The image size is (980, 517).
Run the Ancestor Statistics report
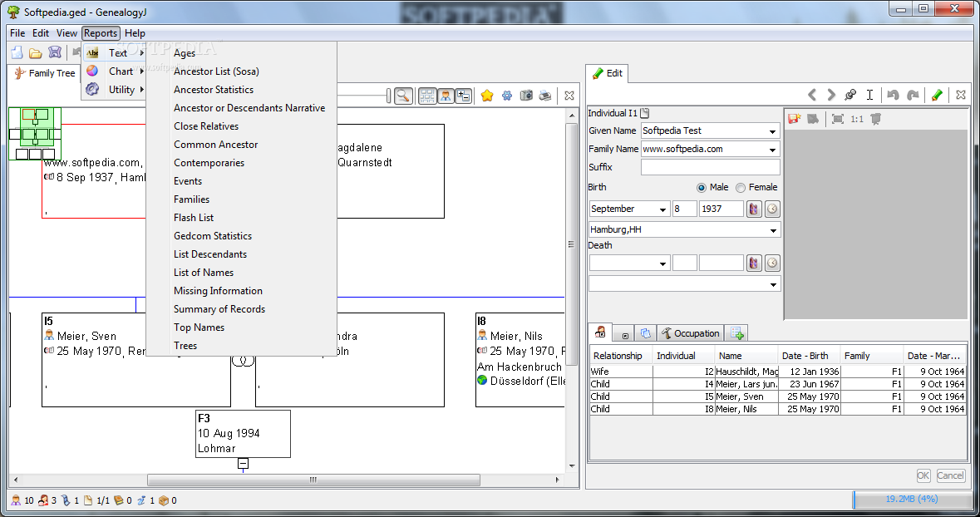tap(214, 90)
